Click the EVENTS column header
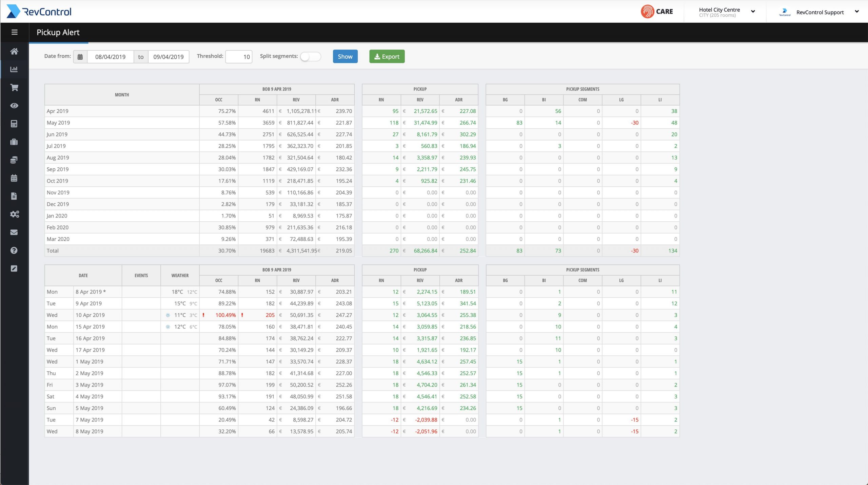 (141, 275)
